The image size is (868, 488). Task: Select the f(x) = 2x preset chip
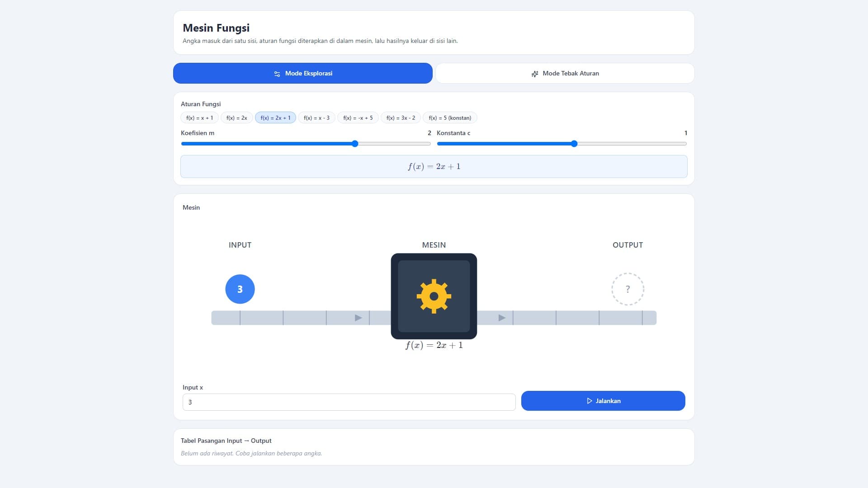(237, 118)
